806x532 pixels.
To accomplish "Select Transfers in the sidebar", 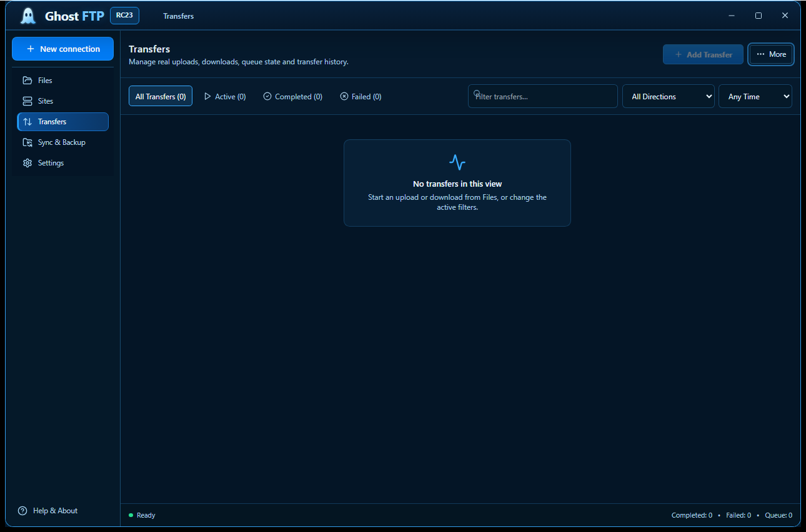I will [x=62, y=122].
